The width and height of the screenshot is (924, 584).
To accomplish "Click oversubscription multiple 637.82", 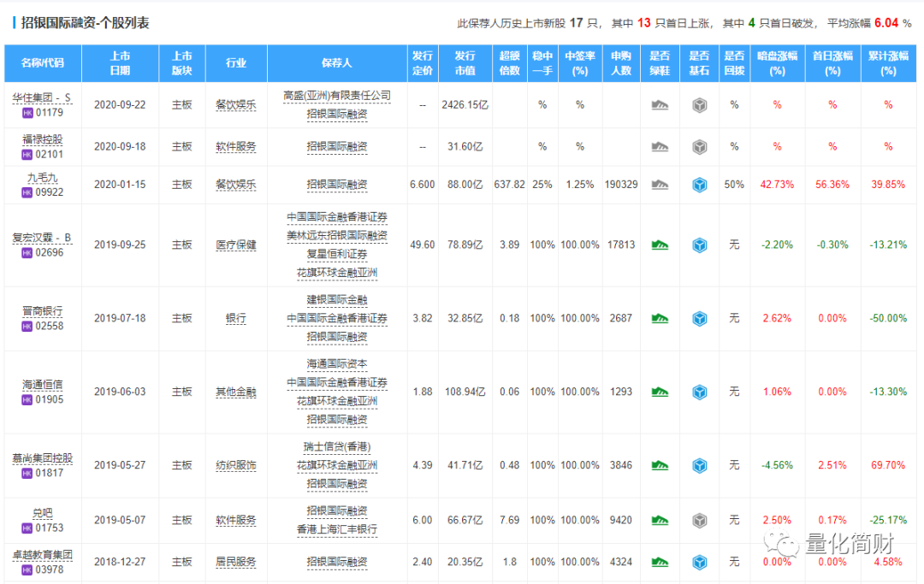I will pyautogui.click(x=510, y=185).
